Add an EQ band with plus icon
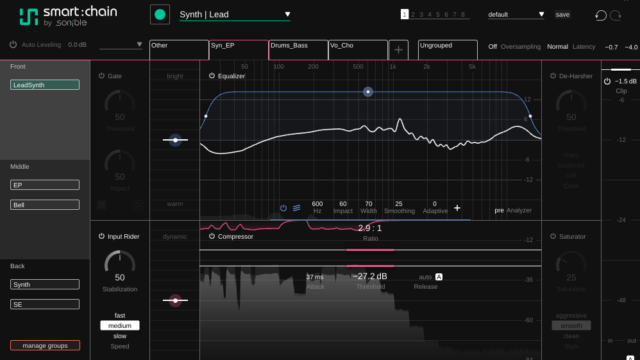 pos(457,208)
